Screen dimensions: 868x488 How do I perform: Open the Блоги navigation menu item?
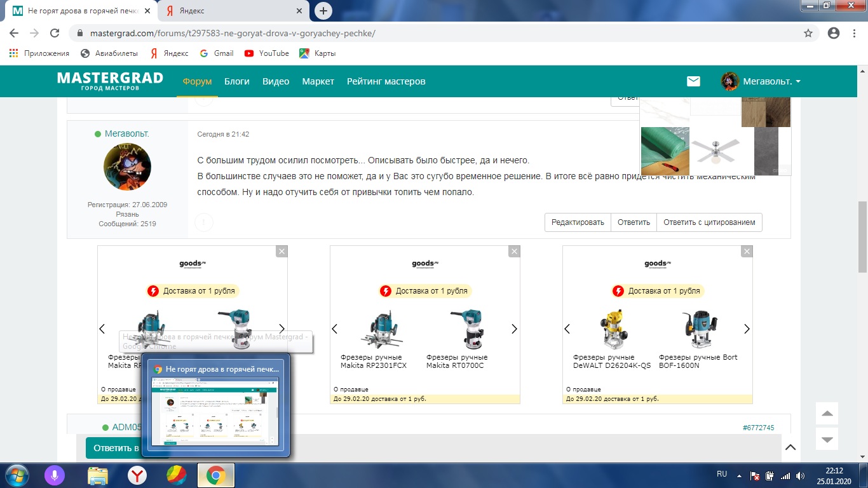tap(237, 81)
